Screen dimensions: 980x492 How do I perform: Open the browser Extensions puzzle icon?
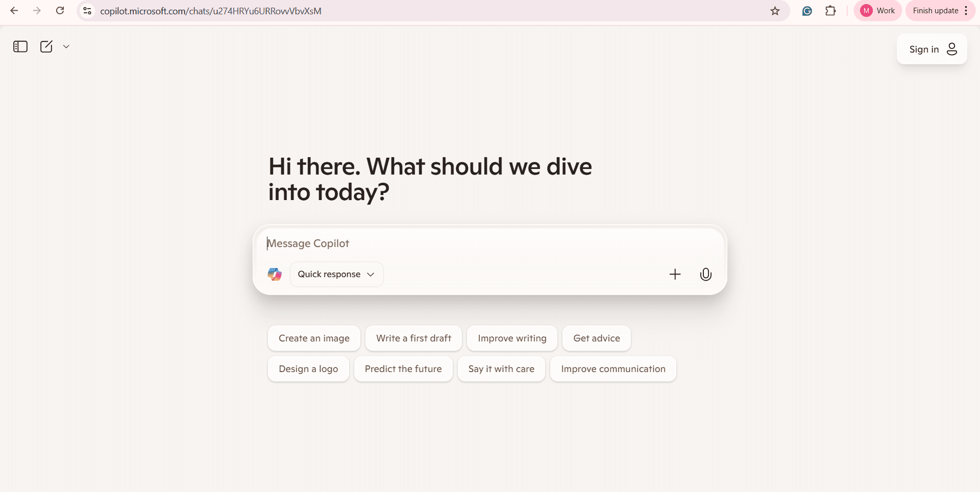point(830,11)
